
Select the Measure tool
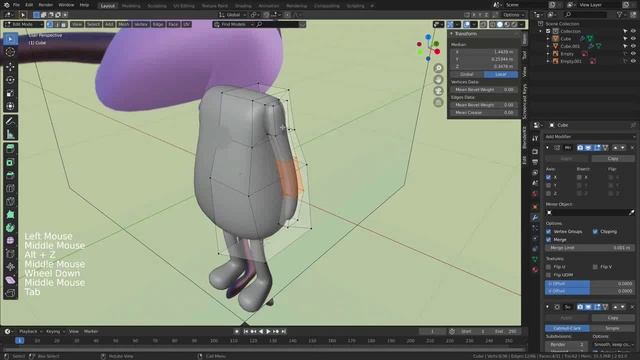coord(10,134)
